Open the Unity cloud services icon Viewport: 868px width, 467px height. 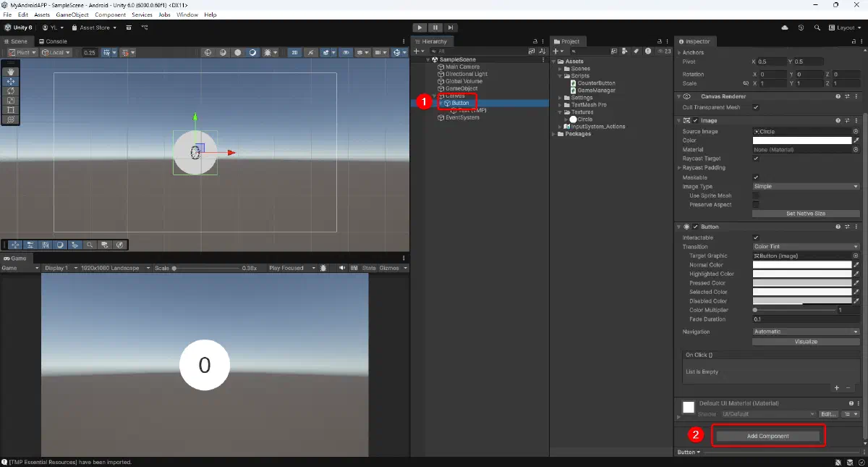785,28
